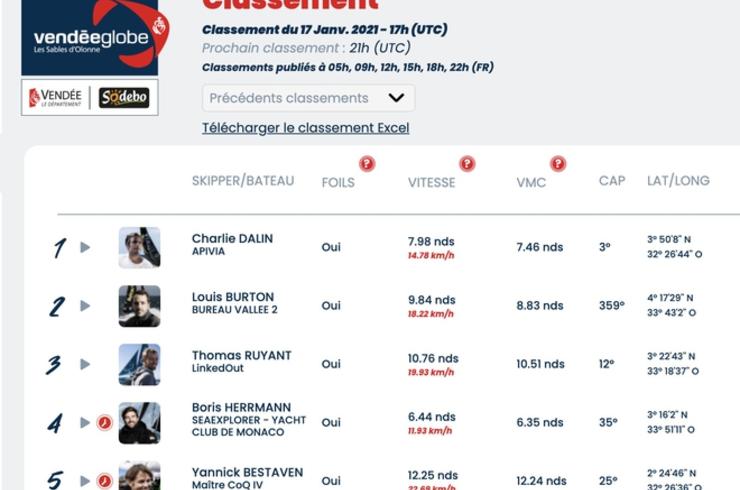Open the Précédents classements dropdown
740x490 pixels.
pos(309,98)
